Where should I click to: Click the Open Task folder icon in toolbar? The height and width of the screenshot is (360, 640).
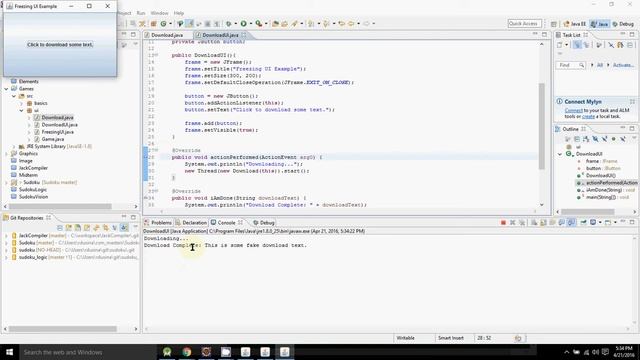[284, 24]
